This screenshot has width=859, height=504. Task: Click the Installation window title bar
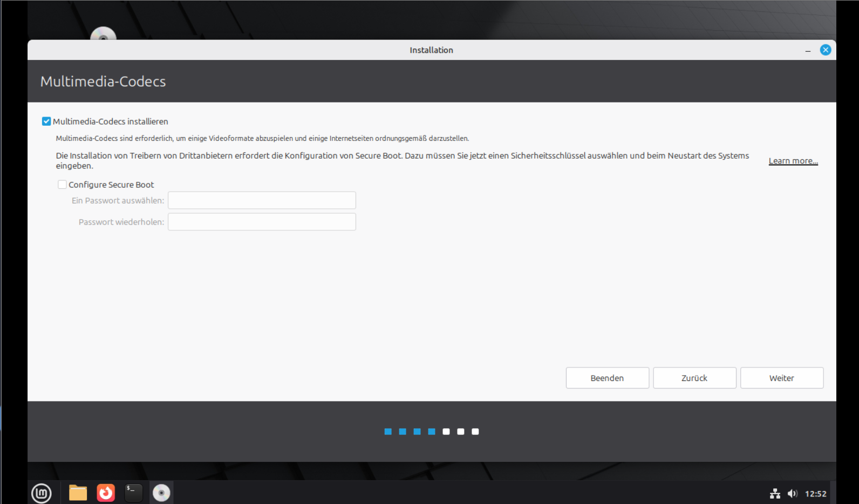(x=431, y=50)
